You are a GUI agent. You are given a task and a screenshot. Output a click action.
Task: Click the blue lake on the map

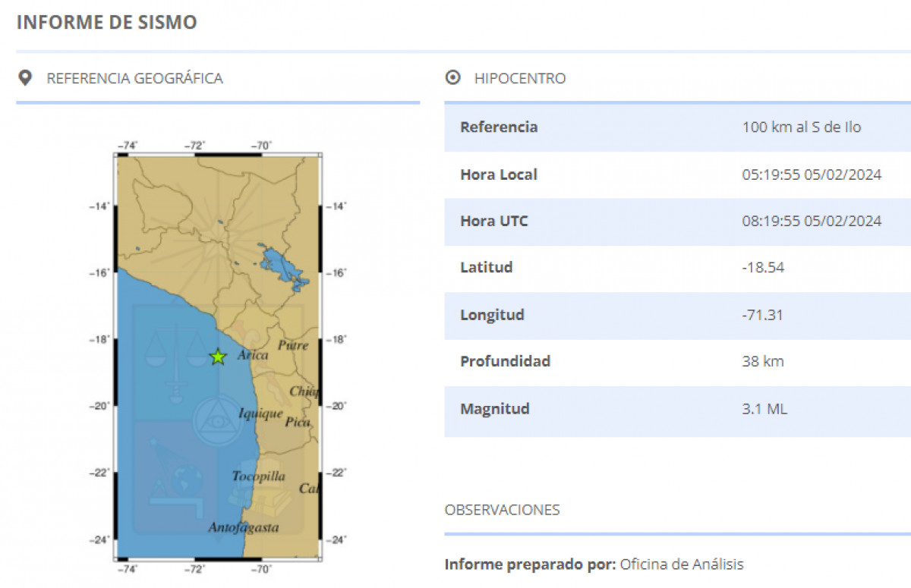[281, 266]
